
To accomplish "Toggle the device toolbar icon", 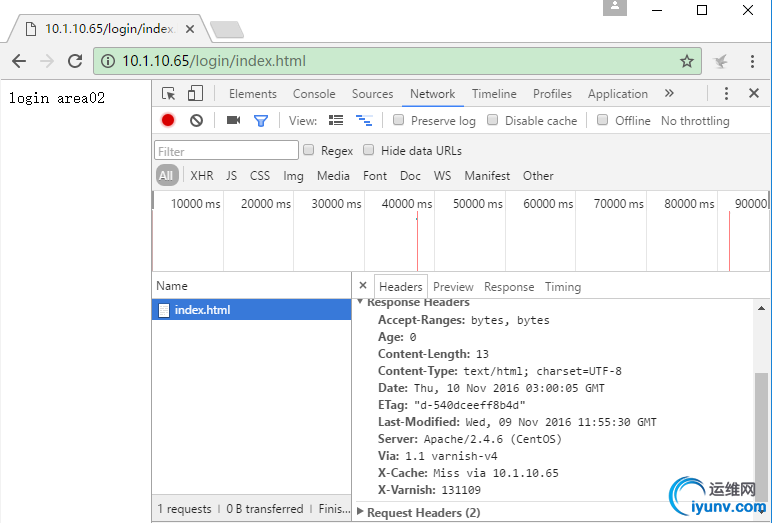I will (195, 93).
